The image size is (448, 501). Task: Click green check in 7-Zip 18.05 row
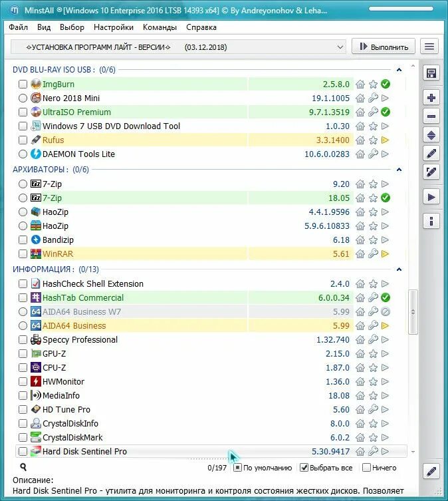[x=386, y=198]
